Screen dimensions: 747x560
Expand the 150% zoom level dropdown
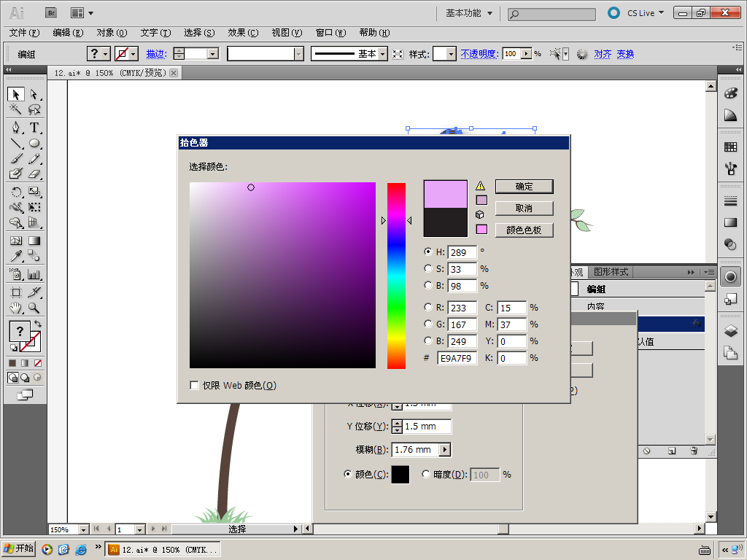pyautogui.click(x=83, y=529)
